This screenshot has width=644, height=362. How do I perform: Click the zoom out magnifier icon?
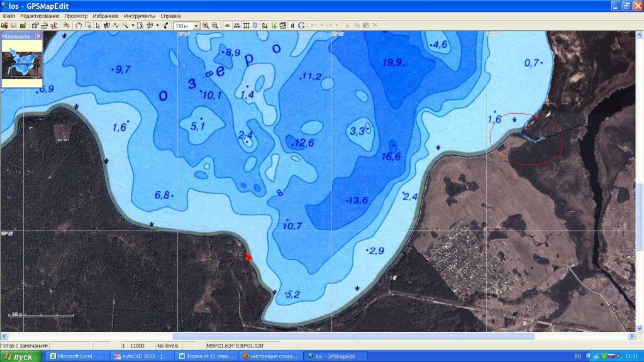click(216, 26)
